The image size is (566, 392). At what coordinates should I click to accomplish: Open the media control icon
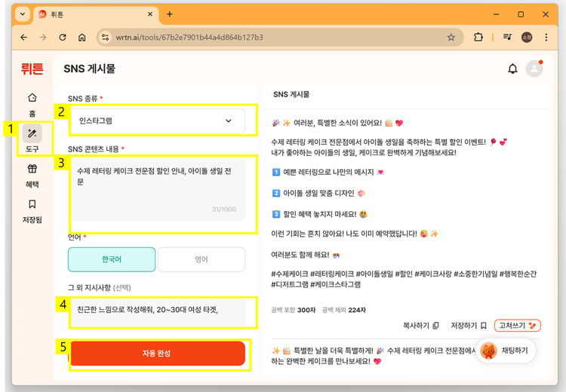pyautogui.click(x=507, y=37)
